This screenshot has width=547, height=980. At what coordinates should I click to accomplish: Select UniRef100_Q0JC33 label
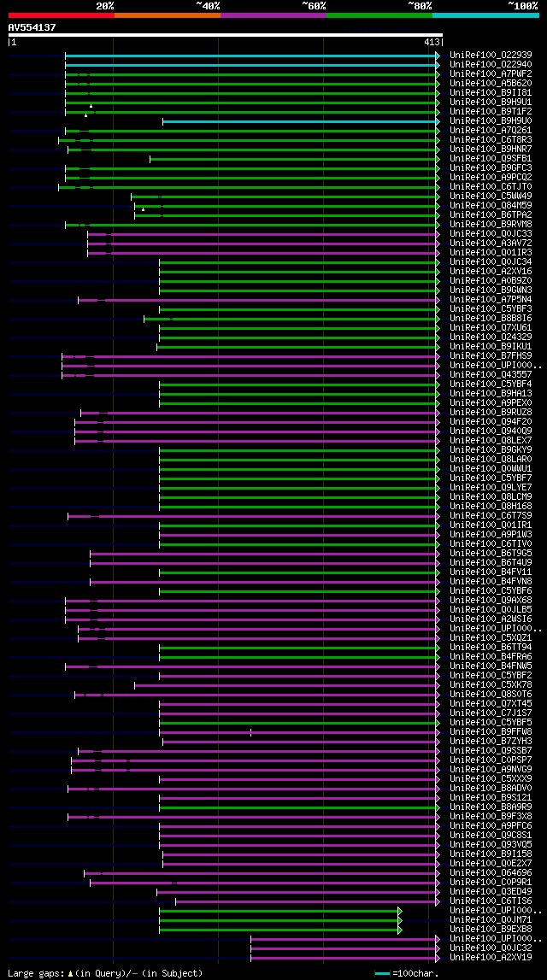coord(491,234)
